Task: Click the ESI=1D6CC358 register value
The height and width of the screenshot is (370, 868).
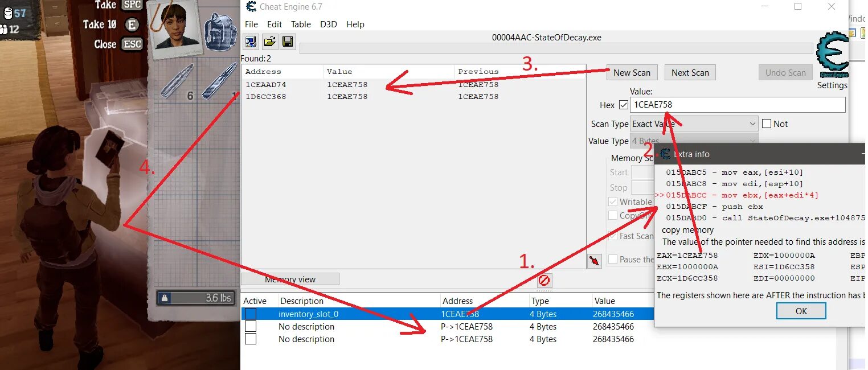Action: coord(784,267)
